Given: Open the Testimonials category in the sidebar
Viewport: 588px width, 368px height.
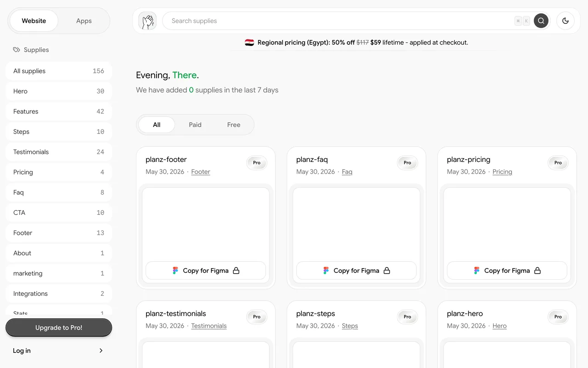Looking at the screenshot, I should click(x=59, y=152).
